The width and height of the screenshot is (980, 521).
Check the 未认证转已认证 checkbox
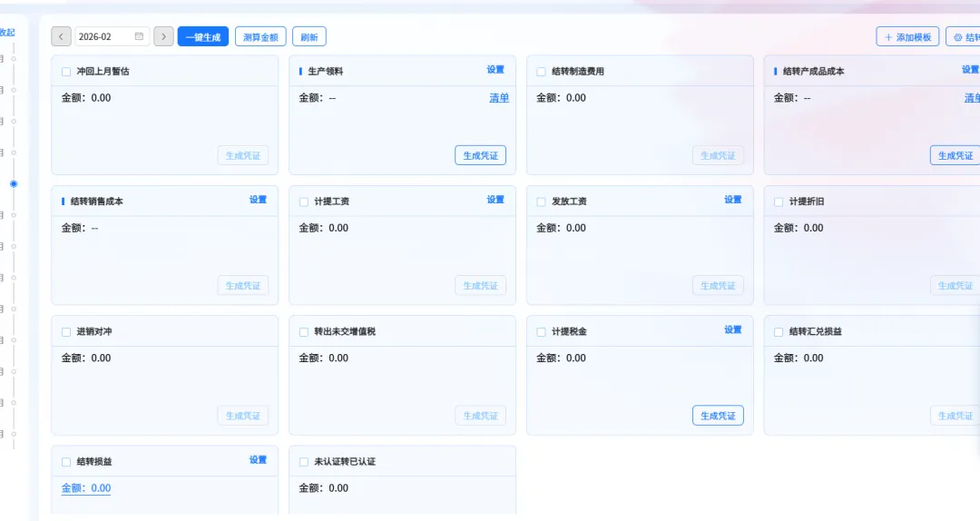click(x=304, y=462)
